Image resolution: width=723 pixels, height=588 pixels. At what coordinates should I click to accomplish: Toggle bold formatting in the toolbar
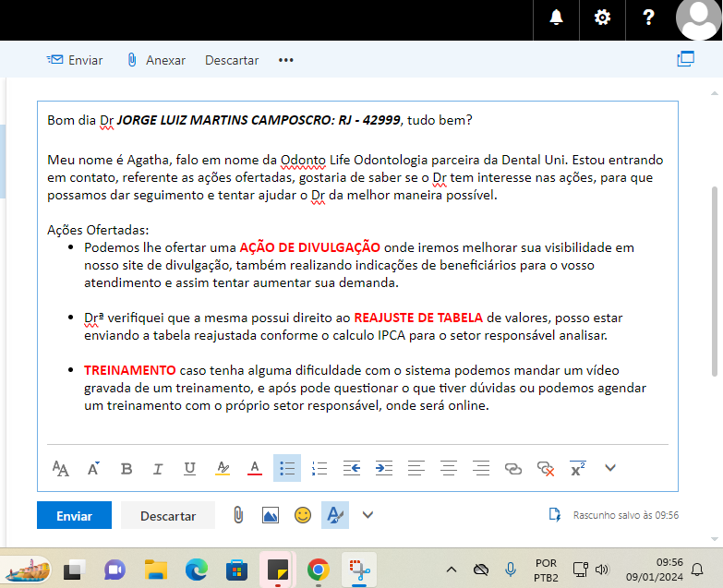[x=127, y=469]
